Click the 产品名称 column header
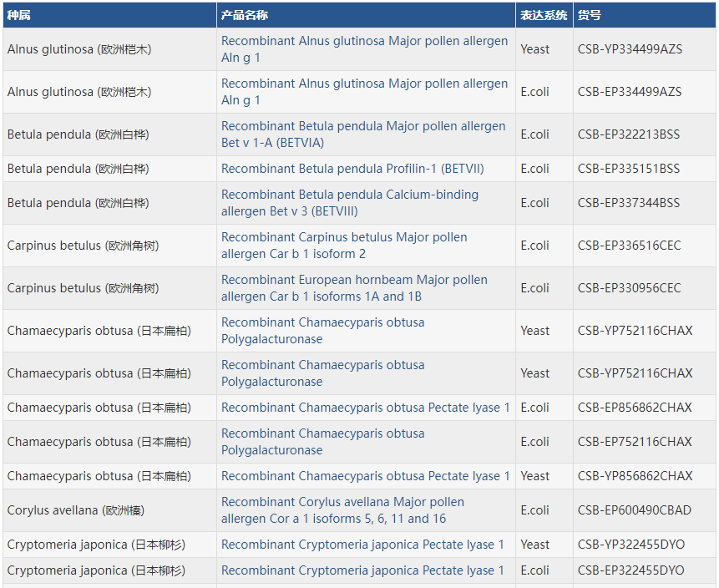 [x=245, y=15]
